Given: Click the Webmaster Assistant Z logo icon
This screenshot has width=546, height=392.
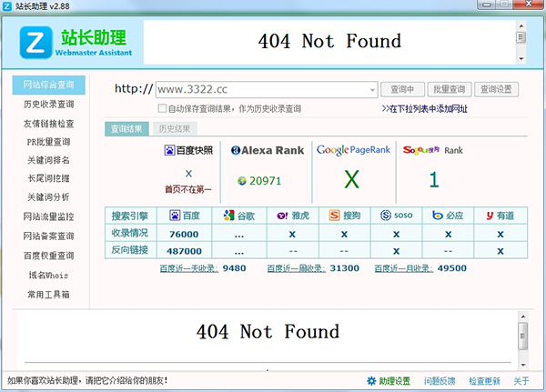Looking at the screenshot, I should click(x=35, y=43).
